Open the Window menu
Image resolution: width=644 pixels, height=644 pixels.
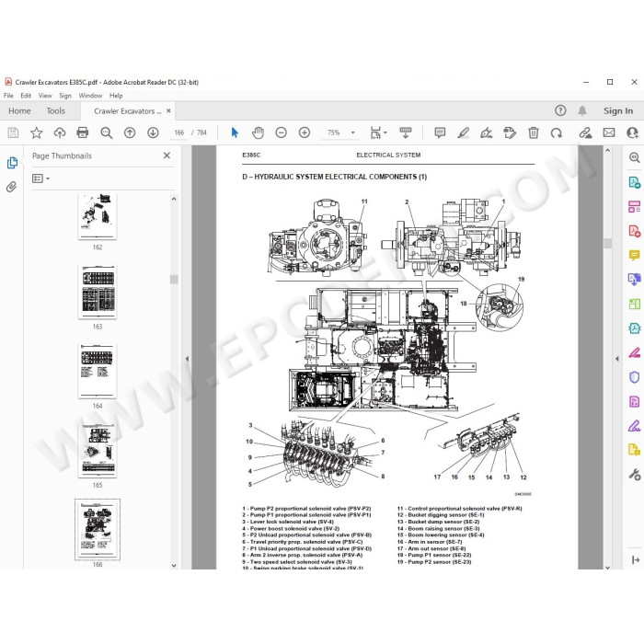tap(90, 96)
